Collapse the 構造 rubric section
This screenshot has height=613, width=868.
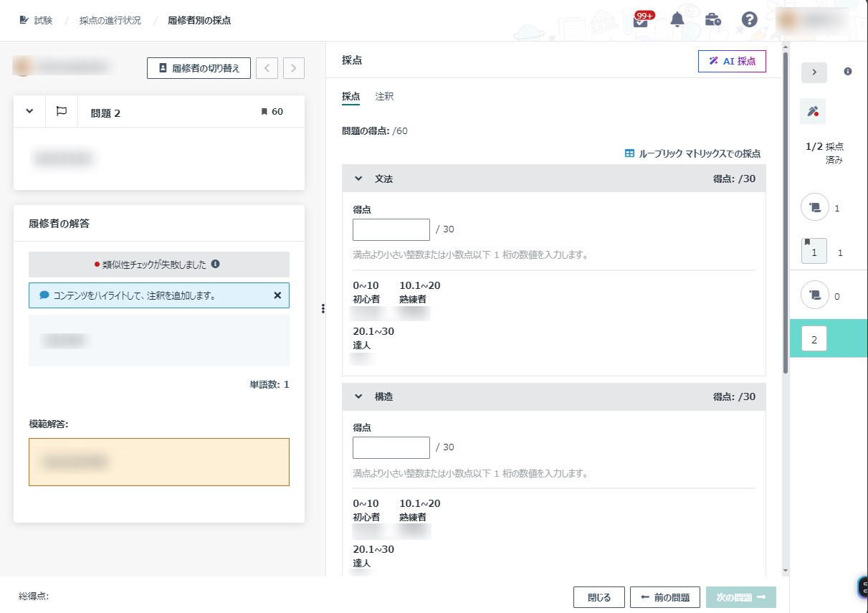point(359,396)
